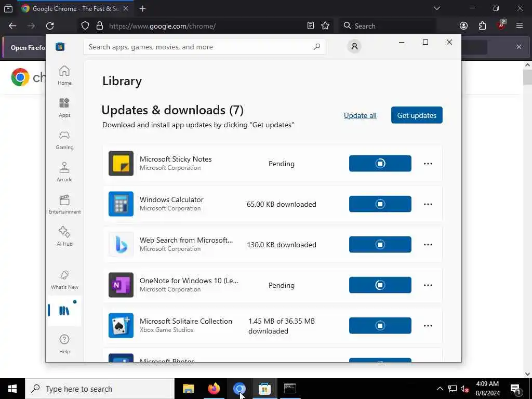Open a new Firefox tab
This screenshot has height=399, width=532.
[142, 9]
